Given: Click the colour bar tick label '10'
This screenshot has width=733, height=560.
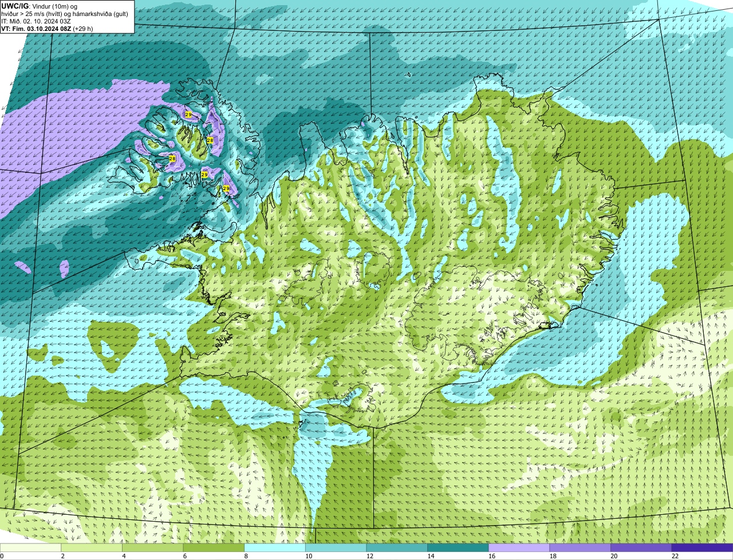Looking at the screenshot, I should click(x=309, y=556).
